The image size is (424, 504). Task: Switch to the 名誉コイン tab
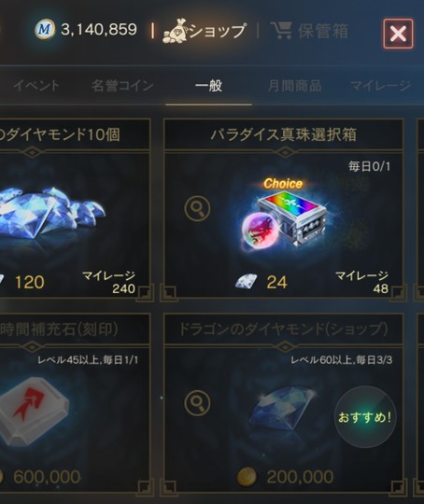122,86
